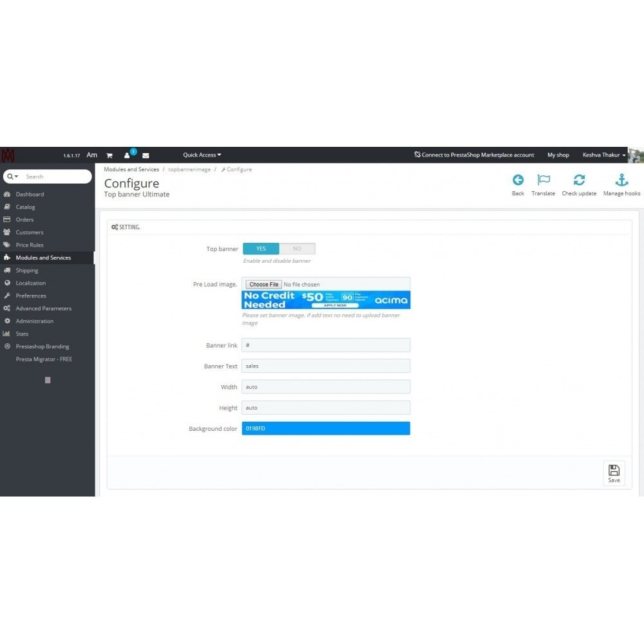Open the messages envelope icon

click(146, 155)
